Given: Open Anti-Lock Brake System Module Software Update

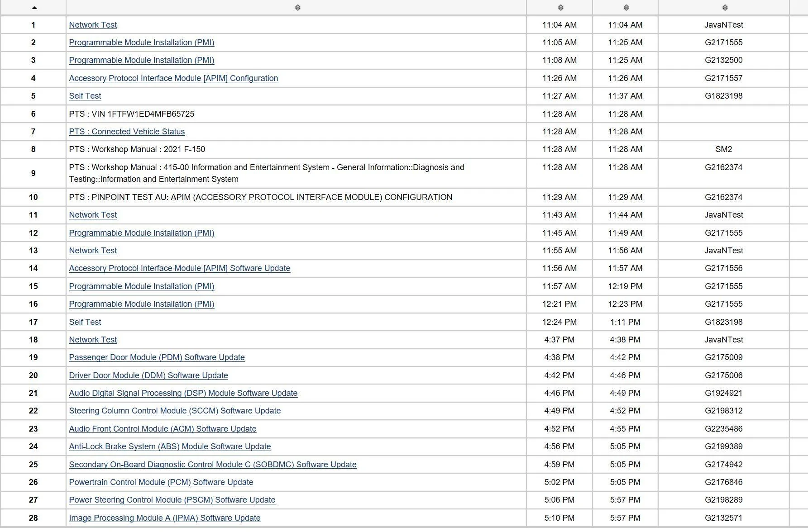Looking at the screenshot, I should point(170,446).
